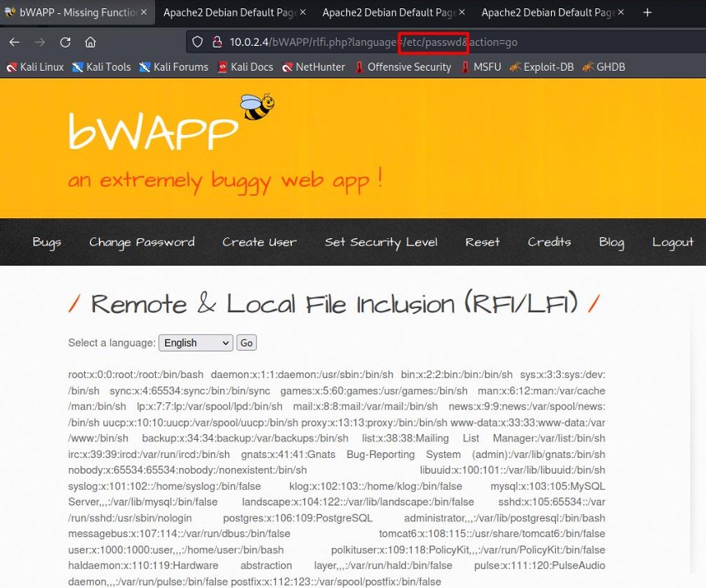The height and width of the screenshot is (588, 706).
Task: Click the 'sync:x:4:65534:sync:/bin:/bin/sync' entry
Action: [189, 391]
